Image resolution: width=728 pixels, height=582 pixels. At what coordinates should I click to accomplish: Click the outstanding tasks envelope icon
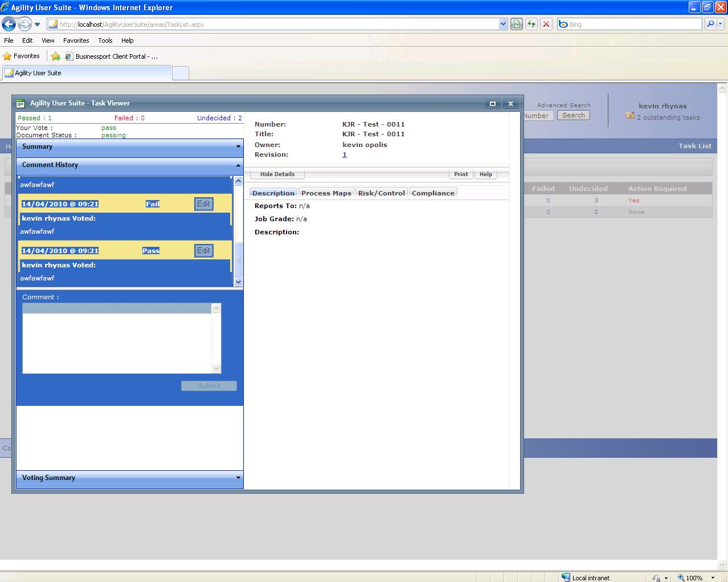pos(630,115)
